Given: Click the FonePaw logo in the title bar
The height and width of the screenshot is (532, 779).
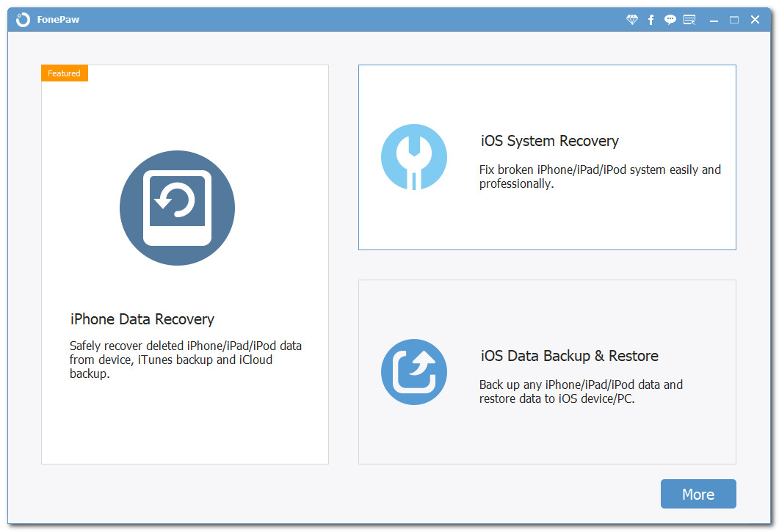Looking at the screenshot, I should [23, 20].
